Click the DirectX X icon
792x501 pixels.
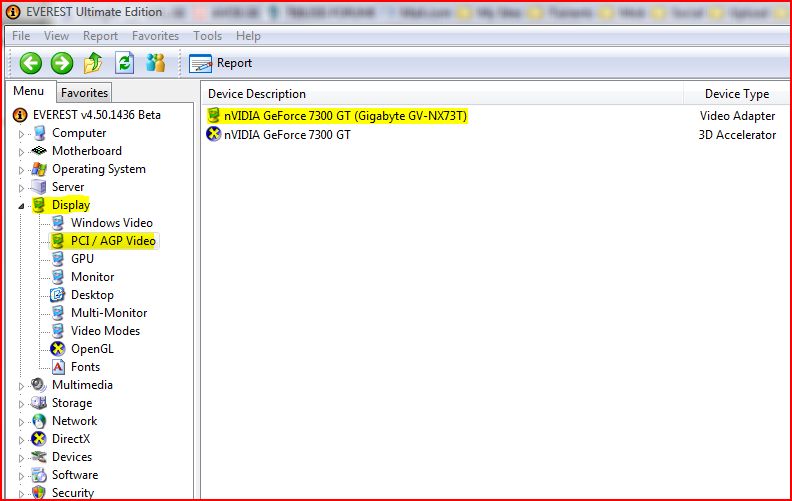coord(39,439)
